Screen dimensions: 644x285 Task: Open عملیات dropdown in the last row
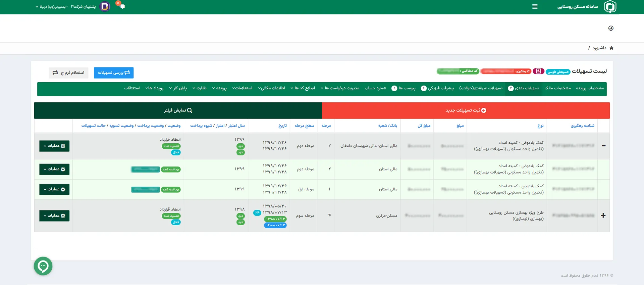(54, 216)
